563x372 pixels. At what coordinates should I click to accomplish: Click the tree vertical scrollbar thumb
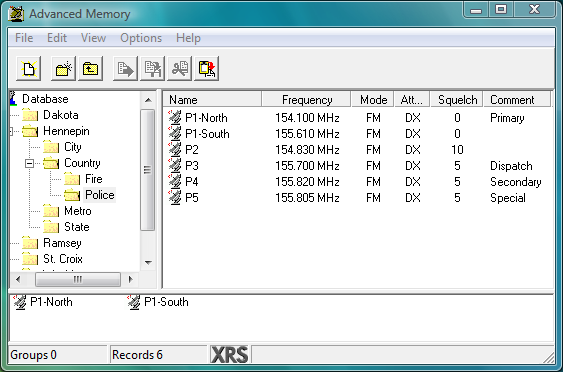coord(148,169)
